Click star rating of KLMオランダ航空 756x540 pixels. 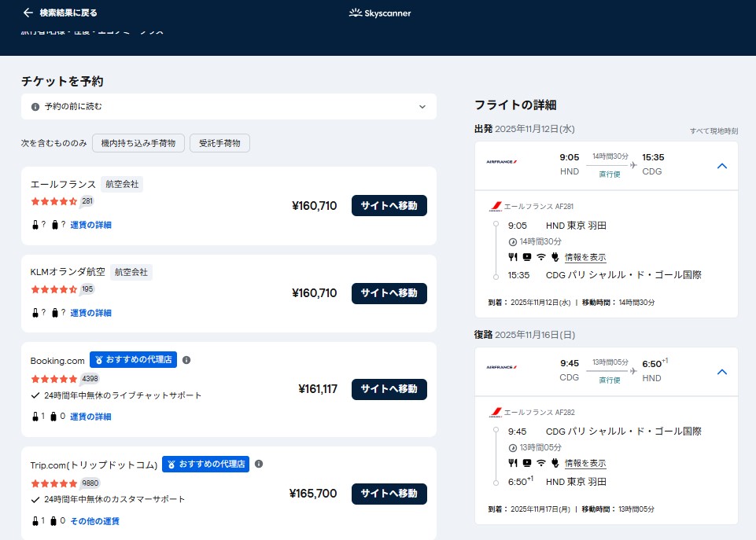(x=54, y=289)
